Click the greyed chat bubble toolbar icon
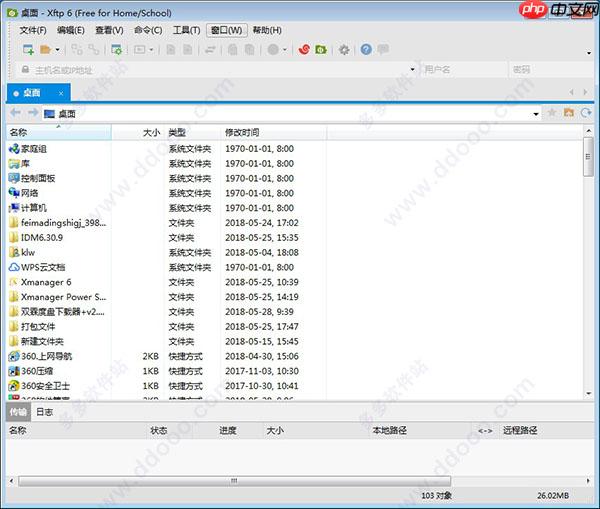The height and width of the screenshot is (509, 600). 383,49
